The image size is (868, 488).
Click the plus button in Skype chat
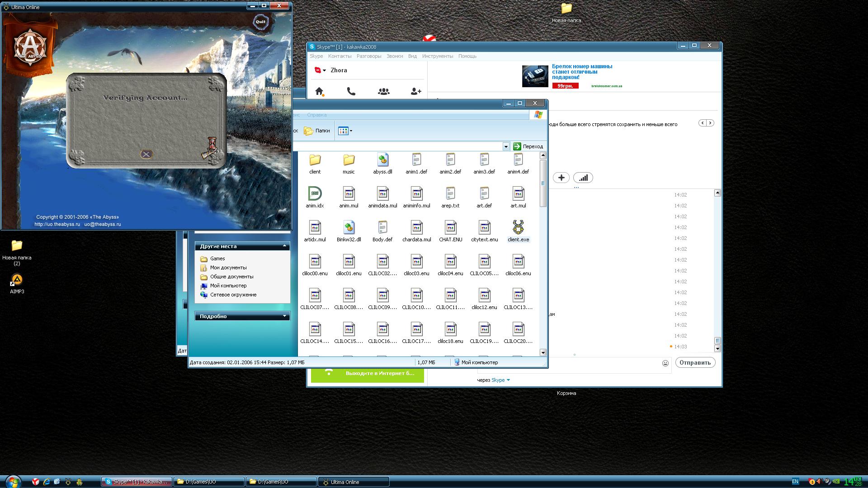[x=561, y=178]
